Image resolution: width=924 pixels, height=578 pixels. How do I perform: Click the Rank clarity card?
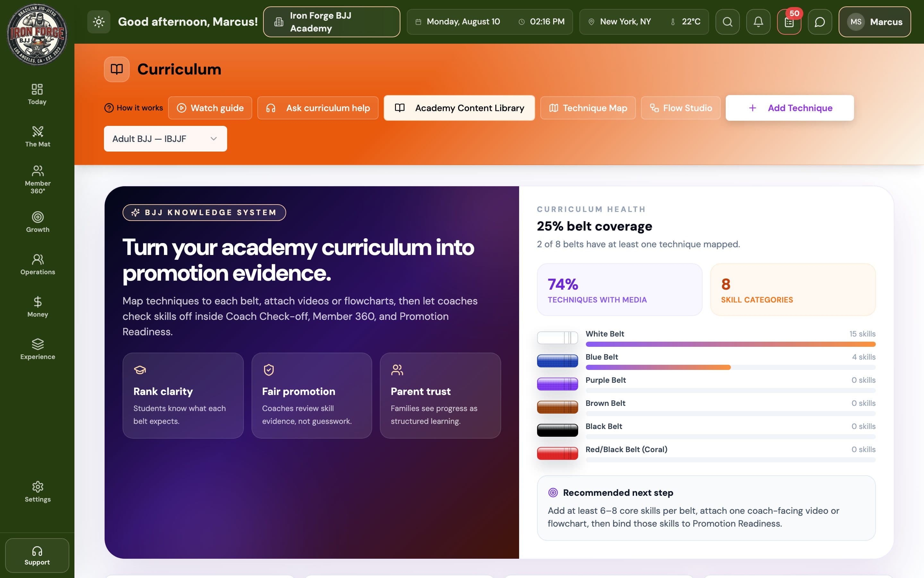tap(183, 396)
